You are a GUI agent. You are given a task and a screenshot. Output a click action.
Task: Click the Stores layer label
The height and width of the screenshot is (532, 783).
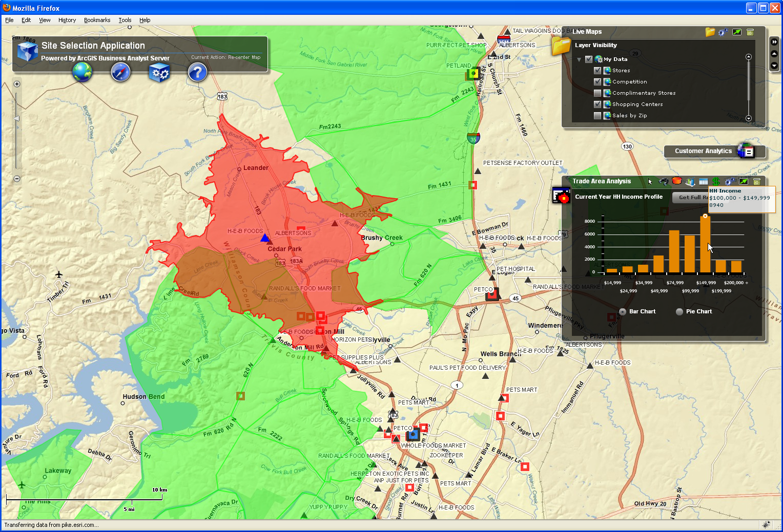click(x=621, y=71)
